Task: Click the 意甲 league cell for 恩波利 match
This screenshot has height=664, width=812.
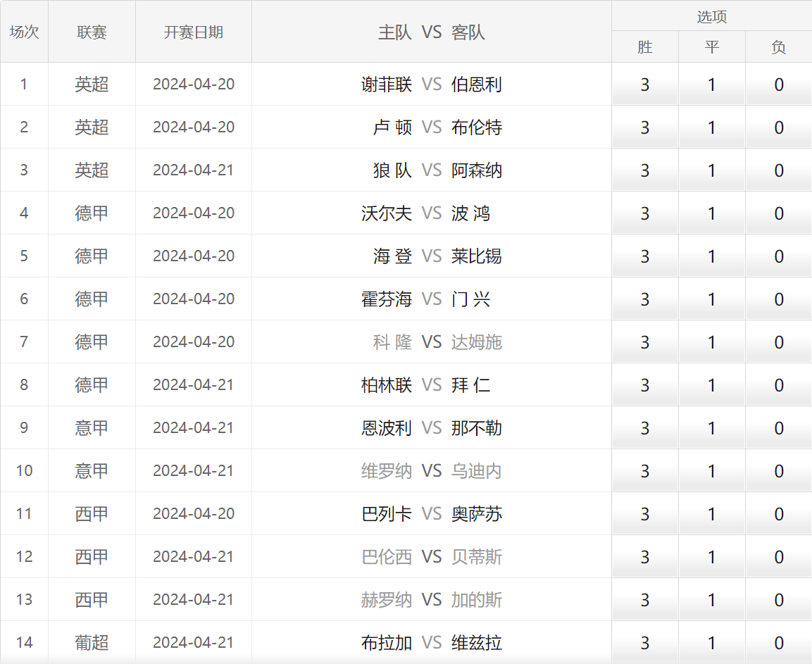Action: pyautogui.click(x=92, y=428)
